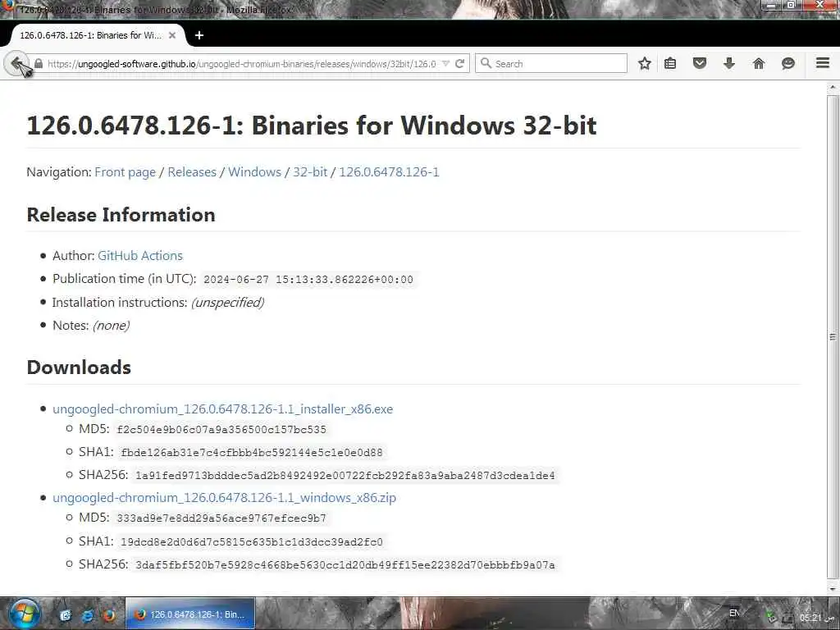Go to Firefox Home page icon
This screenshot has width=840, height=630.
(759, 63)
